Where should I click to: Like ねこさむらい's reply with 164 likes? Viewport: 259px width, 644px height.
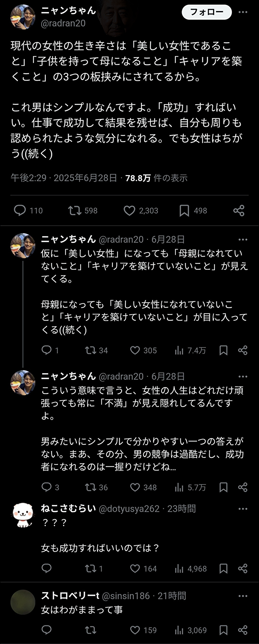coord(135,569)
